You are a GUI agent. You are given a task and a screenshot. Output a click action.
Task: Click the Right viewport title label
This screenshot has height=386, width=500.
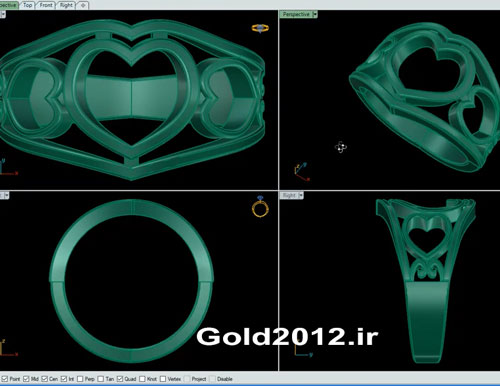[x=289, y=195]
